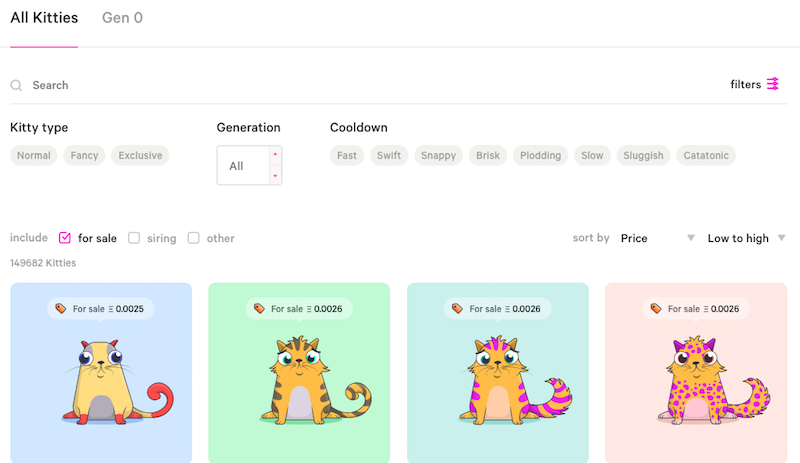Screen dimensions: 800x463
Task: Click the search magnifier icon
Action: [16, 85]
